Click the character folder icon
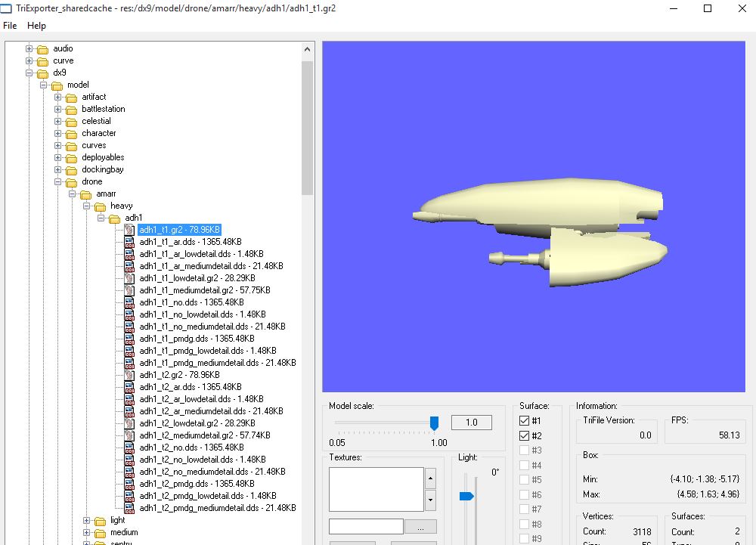756x545 pixels. point(71,134)
